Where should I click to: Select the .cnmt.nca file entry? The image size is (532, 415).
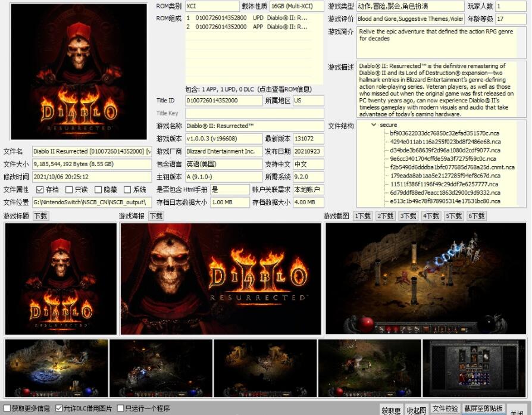click(x=452, y=167)
